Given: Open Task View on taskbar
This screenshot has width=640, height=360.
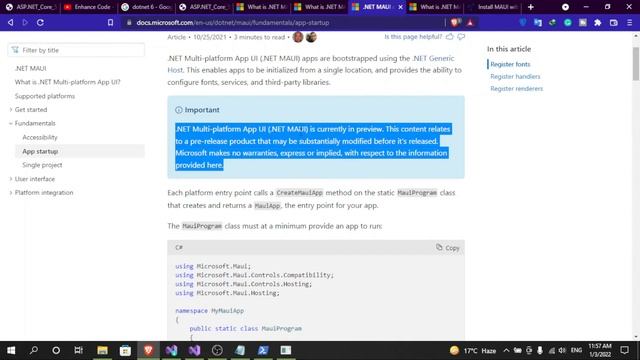Looking at the screenshot, I should pyautogui.click(x=79, y=350).
